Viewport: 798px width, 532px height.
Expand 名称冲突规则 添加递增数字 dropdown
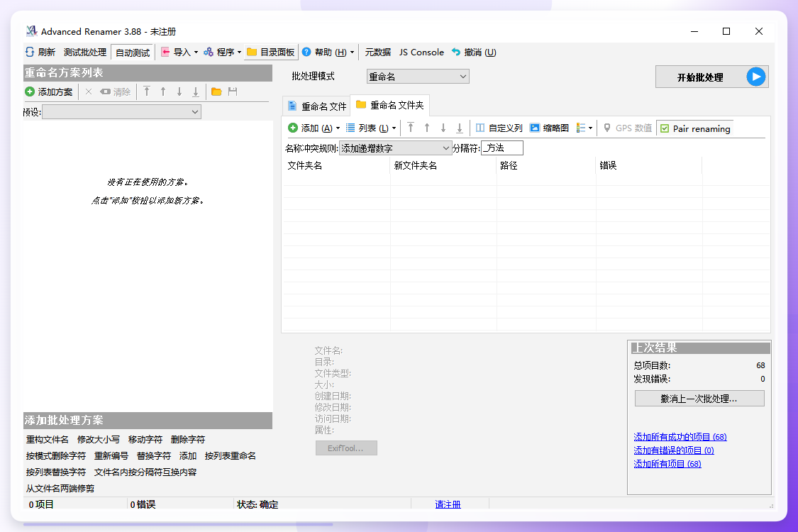tap(395, 148)
